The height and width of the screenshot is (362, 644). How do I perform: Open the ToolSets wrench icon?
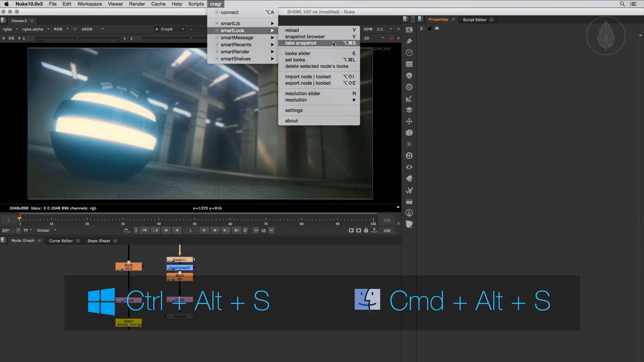[x=409, y=190]
